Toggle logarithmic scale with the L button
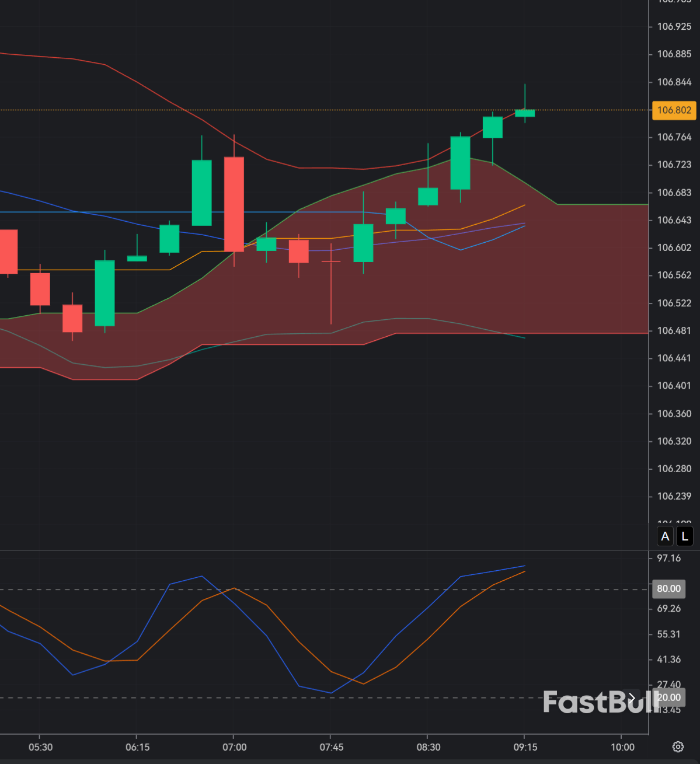The image size is (700, 764). coord(684,536)
